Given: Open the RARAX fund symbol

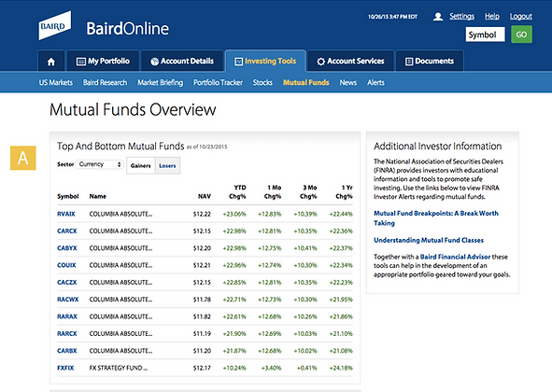Looking at the screenshot, I should coord(67,316).
